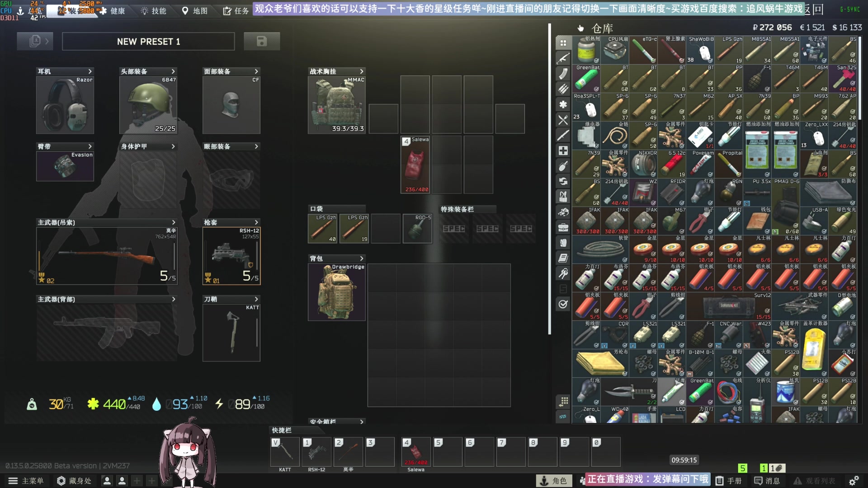Filter stash by weapons category icon
This screenshot has height=488, width=868.
pos(563,58)
